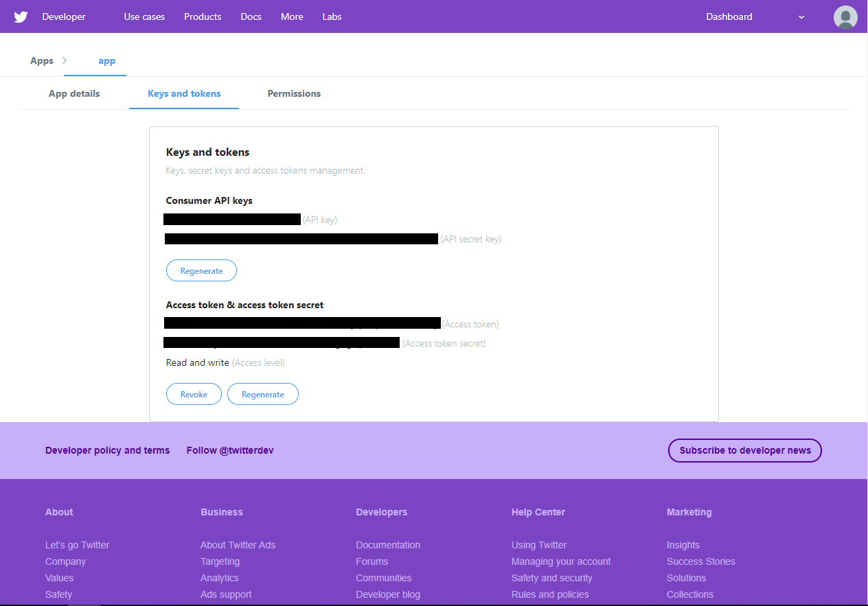Click the chevron after Apps breadcrumb

coord(65,60)
